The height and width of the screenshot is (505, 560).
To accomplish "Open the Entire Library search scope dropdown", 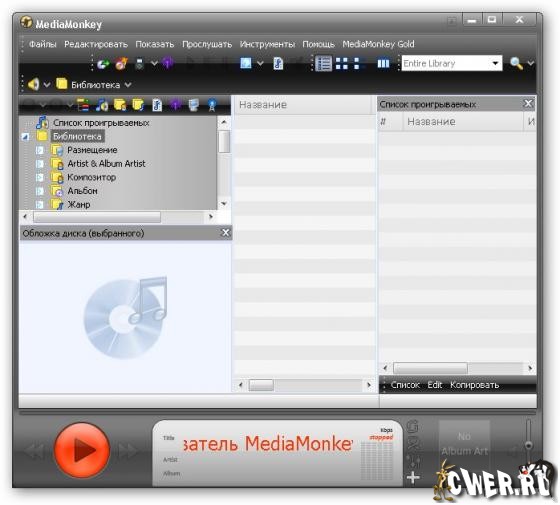I will click(495, 63).
